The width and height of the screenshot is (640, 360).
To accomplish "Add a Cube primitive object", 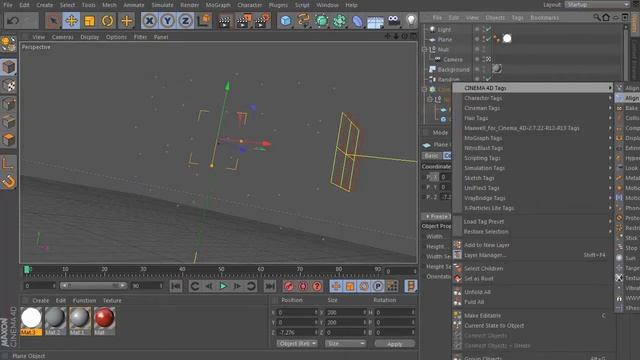I will coord(286,20).
